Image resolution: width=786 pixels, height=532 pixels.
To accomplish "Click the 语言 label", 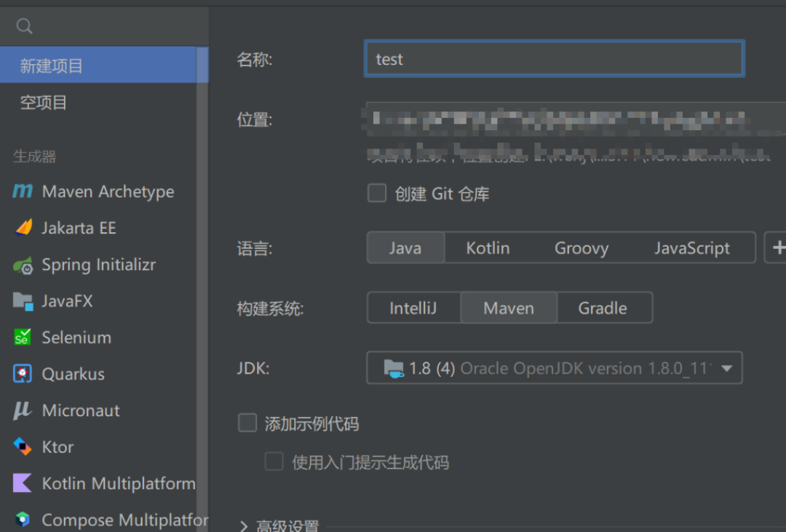I will (x=255, y=247).
